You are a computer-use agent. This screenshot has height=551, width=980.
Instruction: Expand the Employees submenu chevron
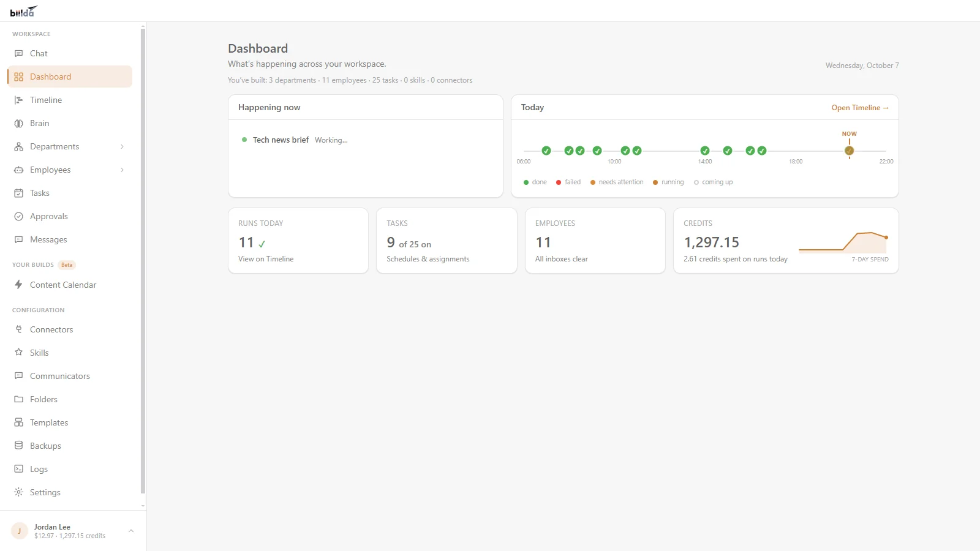tap(123, 170)
